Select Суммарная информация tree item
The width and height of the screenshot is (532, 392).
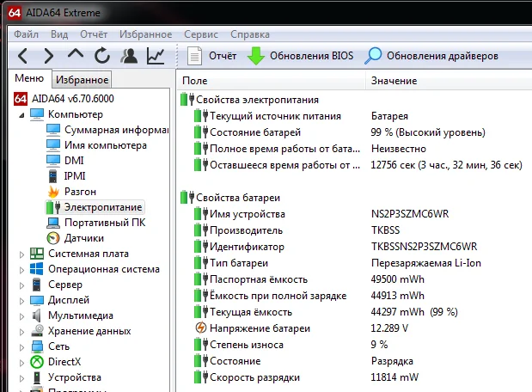click(x=116, y=130)
